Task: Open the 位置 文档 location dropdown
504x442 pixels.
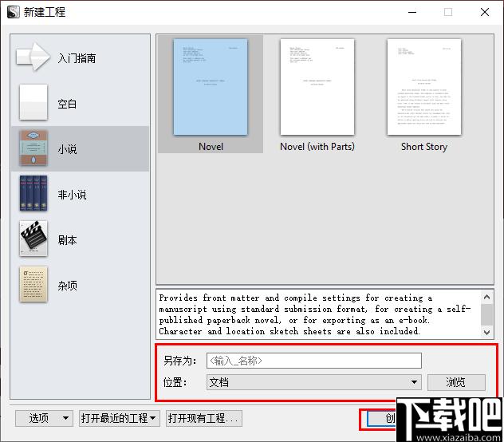Action: click(314, 382)
